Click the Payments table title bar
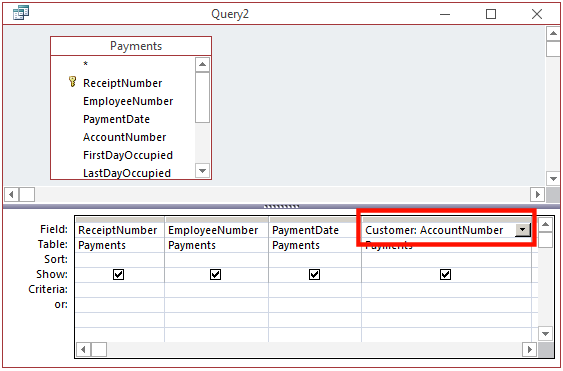The height and width of the screenshot is (371, 563). [131, 46]
